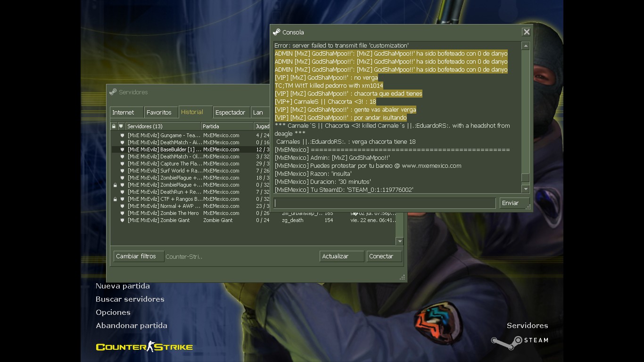Click the Servidores window resize grip

click(x=402, y=278)
